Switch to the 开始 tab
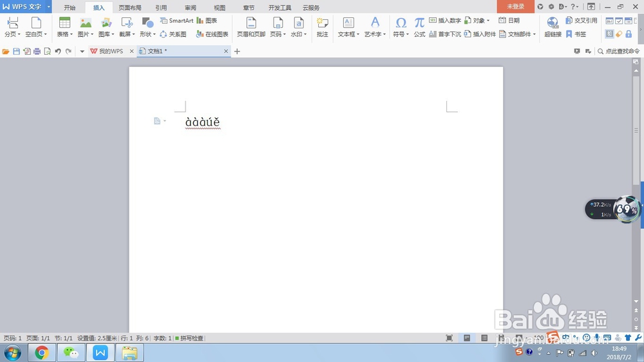This screenshot has height=362, width=644. [x=70, y=7]
